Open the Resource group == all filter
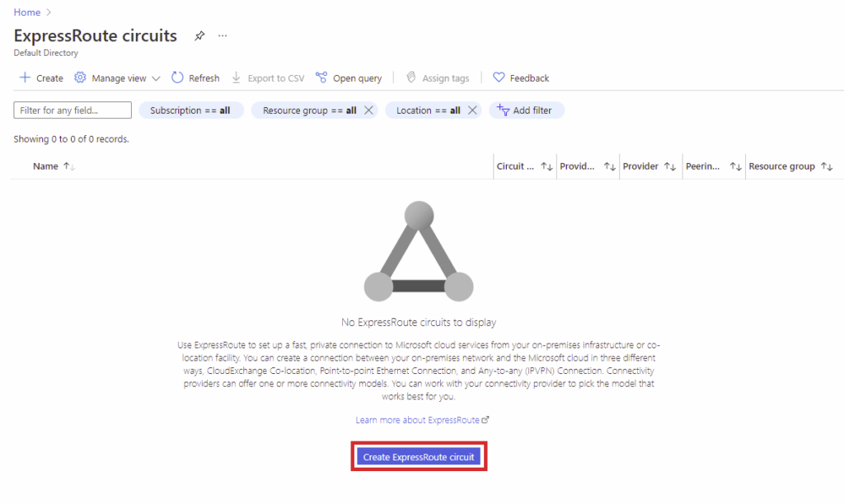This screenshot has width=844, height=504. coord(310,110)
